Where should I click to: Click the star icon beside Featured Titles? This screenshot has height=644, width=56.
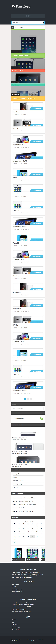pyautogui.click(x=13, y=28)
